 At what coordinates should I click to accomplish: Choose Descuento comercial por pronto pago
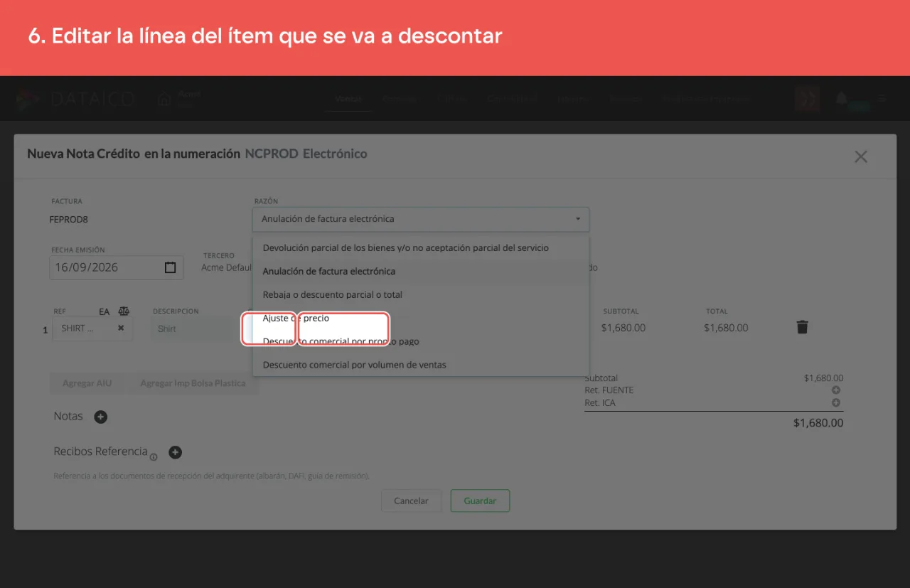coord(421,342)
